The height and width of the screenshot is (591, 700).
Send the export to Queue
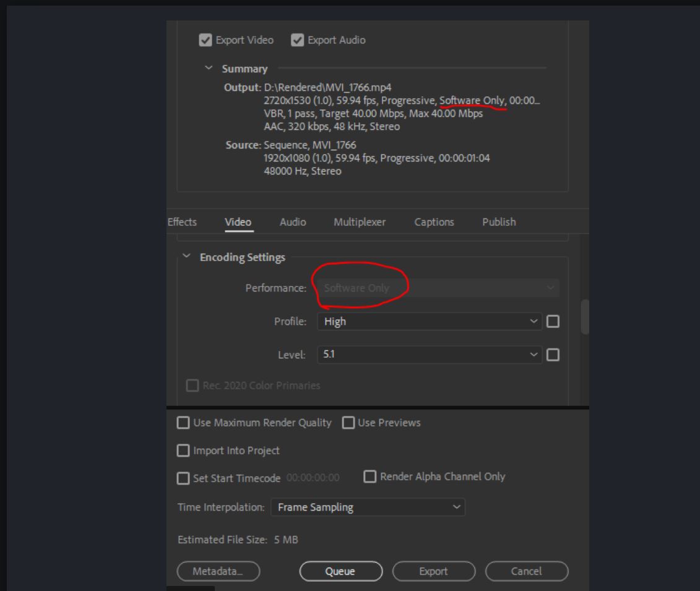(x=341, y=571)
